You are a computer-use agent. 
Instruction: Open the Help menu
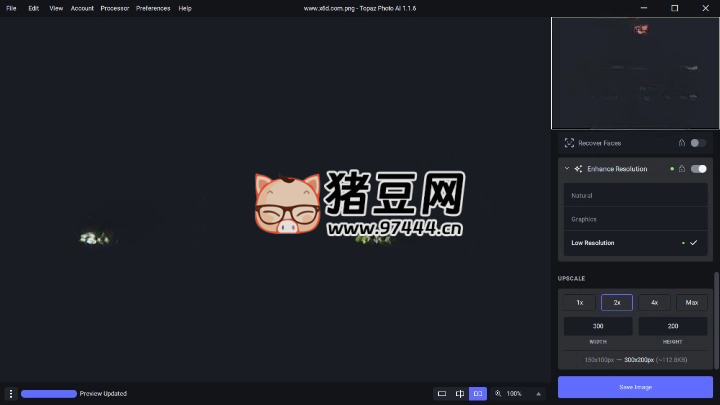point(185,8)
